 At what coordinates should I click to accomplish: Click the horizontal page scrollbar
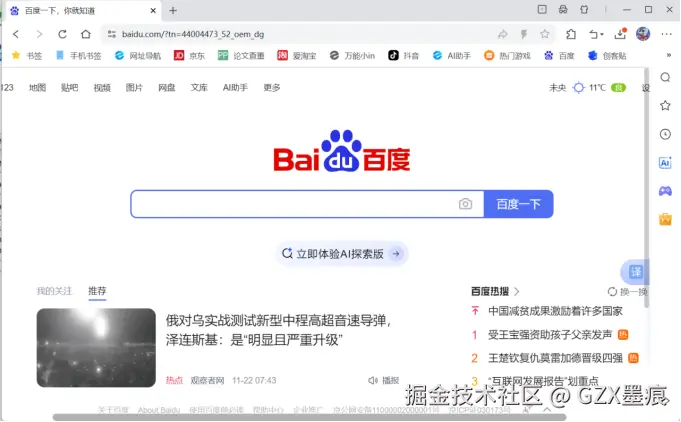[x=309, y=417]
